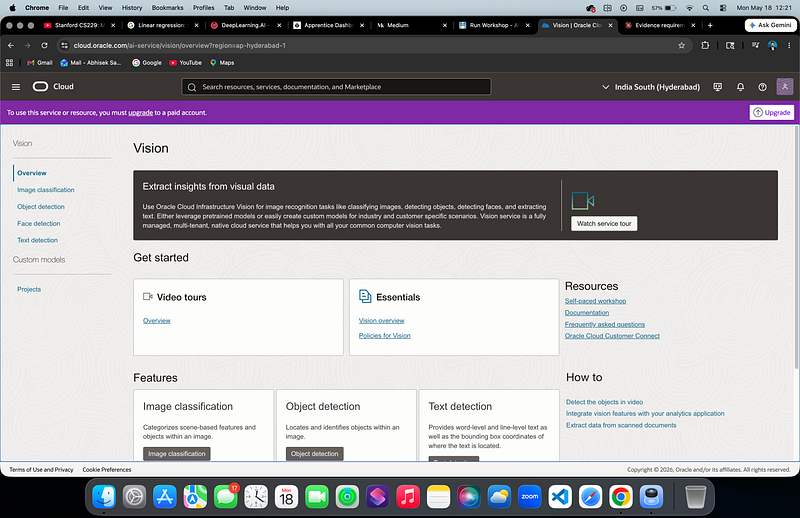Screen dimensions: 800x518
Task: Click the page vertical scrollbar
Action: tap(796, 248)
